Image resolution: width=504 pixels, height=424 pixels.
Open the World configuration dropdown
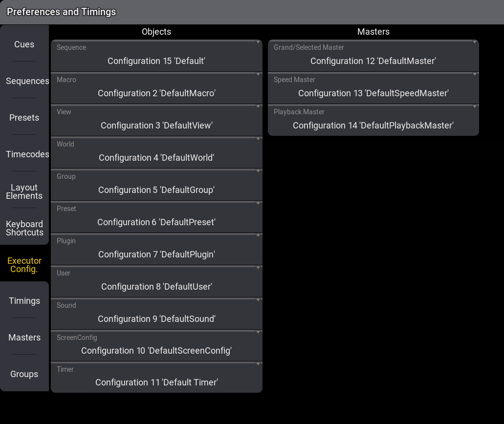pos(156,152)
